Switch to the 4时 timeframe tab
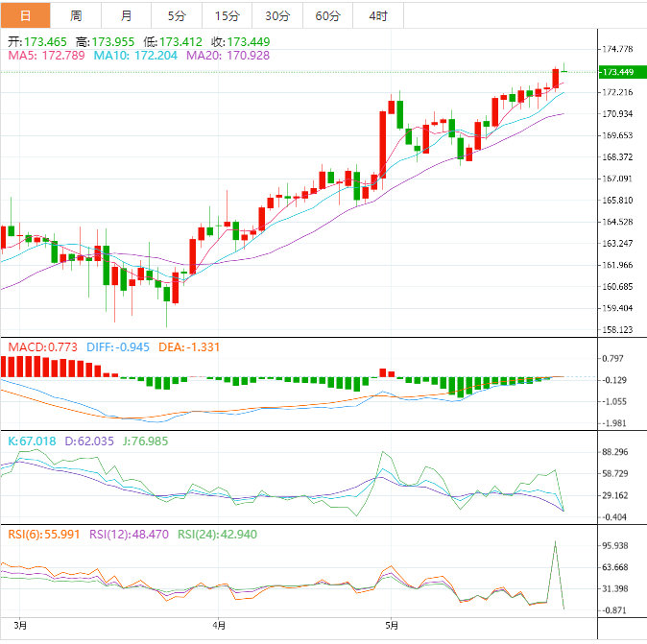The width and height of the screenshot is (647, 644). [378, 16]
